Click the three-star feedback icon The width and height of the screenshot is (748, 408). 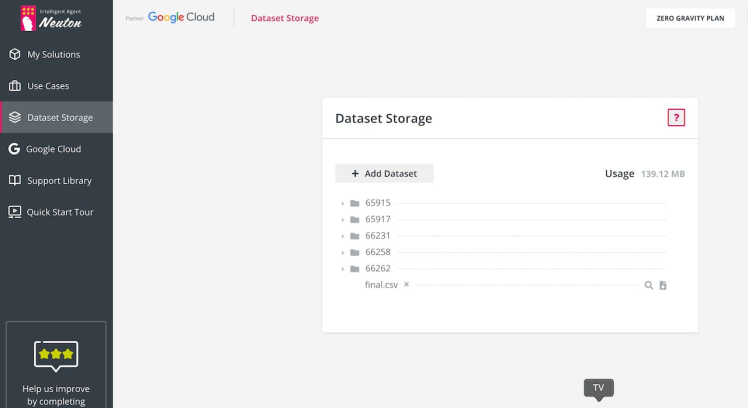pos(56,354)
